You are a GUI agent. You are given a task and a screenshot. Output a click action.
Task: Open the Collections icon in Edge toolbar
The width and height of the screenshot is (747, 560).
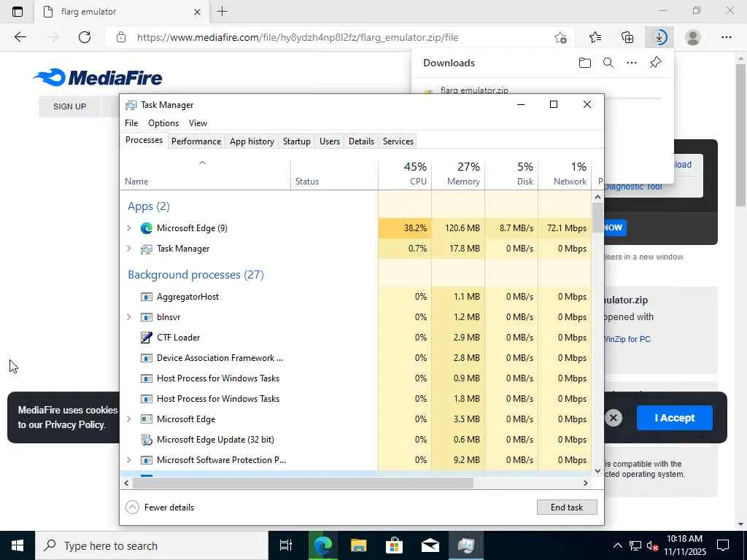coord(627,37)
